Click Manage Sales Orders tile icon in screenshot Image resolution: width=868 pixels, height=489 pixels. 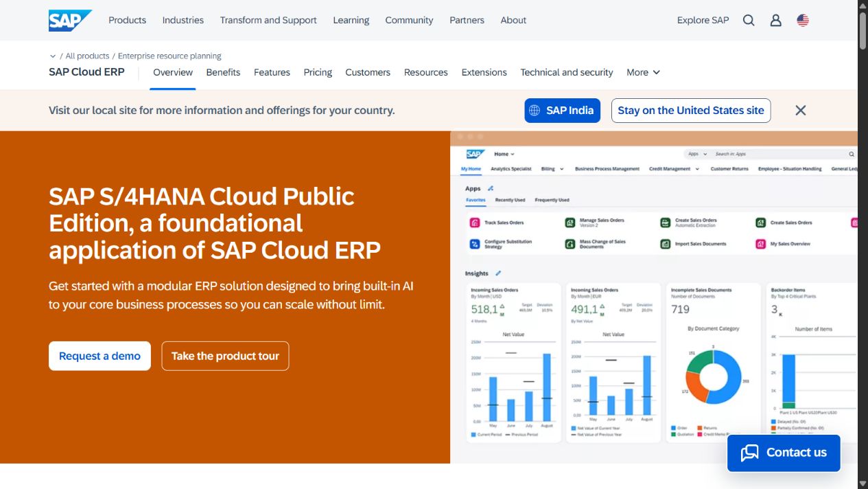[570, 223]
